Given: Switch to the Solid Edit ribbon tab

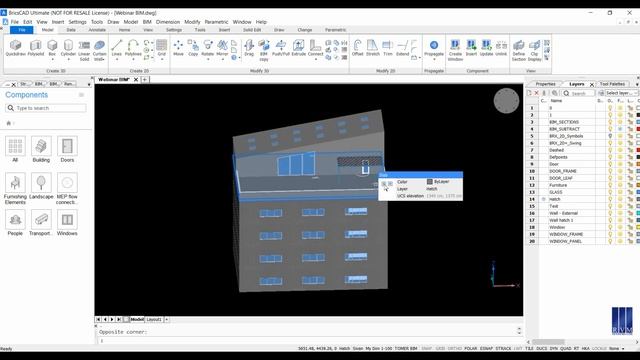Looking at the screenshot, I should (x=252, y=30).
